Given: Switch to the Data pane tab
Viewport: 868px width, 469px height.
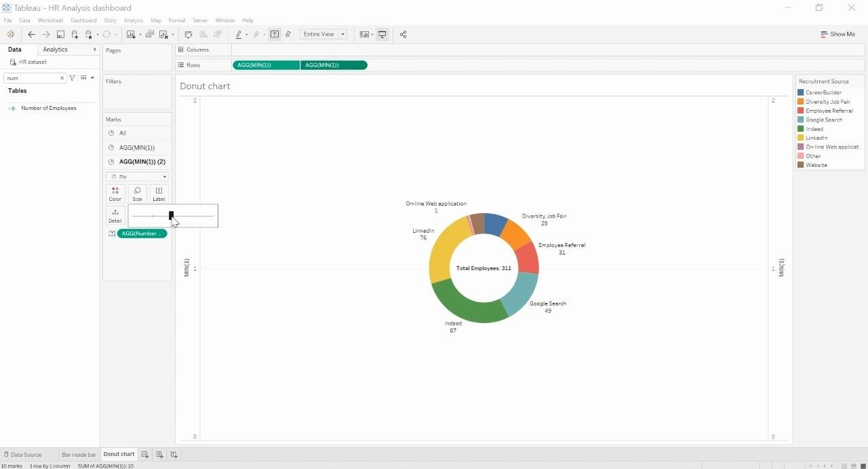Looking at the screenshot, I should tap(14, 50).
